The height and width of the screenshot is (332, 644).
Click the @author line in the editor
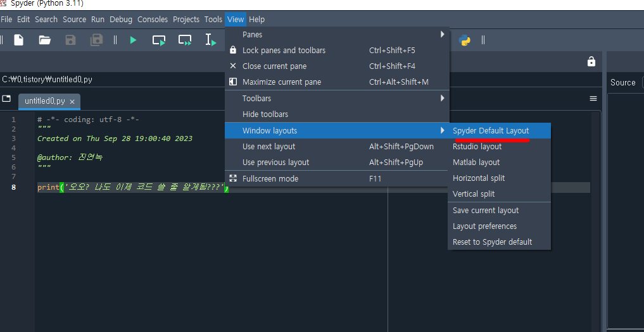70,157
